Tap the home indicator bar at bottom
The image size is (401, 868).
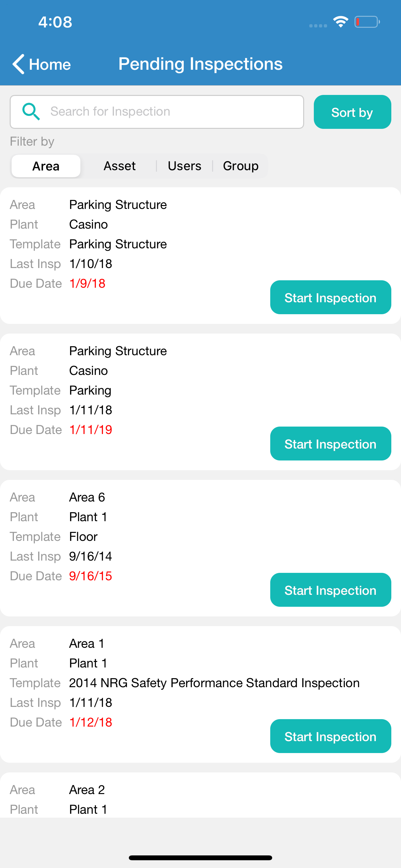[x=200, y=858]
